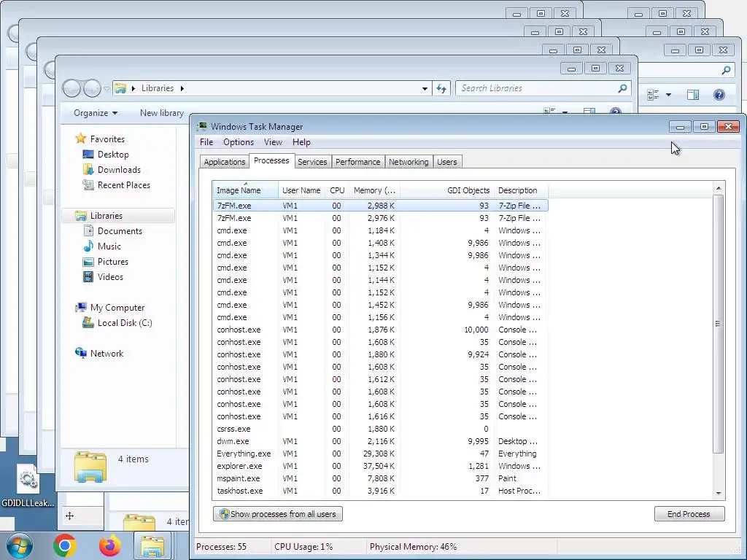Sort by GDI Objects column header

[447, 190]
